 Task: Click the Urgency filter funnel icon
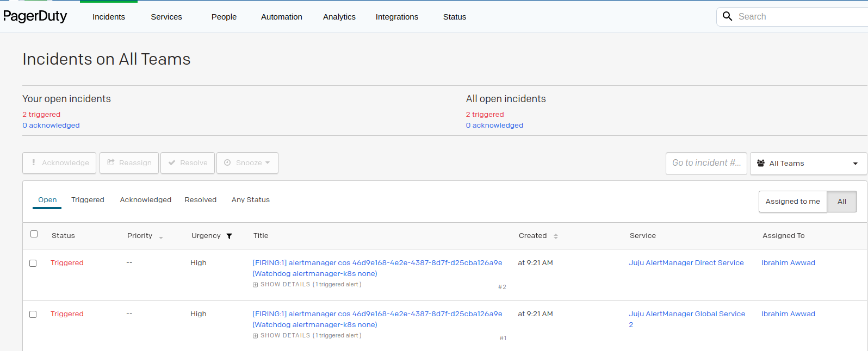point(229,236)
